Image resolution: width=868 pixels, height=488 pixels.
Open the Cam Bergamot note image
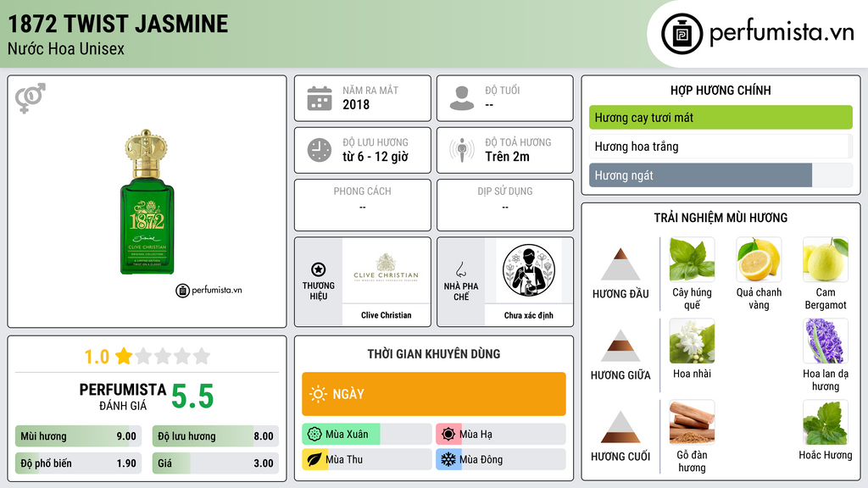(x=826, y=259)
